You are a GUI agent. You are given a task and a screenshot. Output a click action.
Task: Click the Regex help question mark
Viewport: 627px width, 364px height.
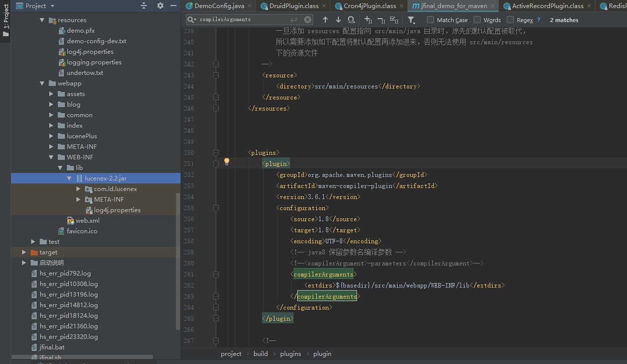pos(539,20)
